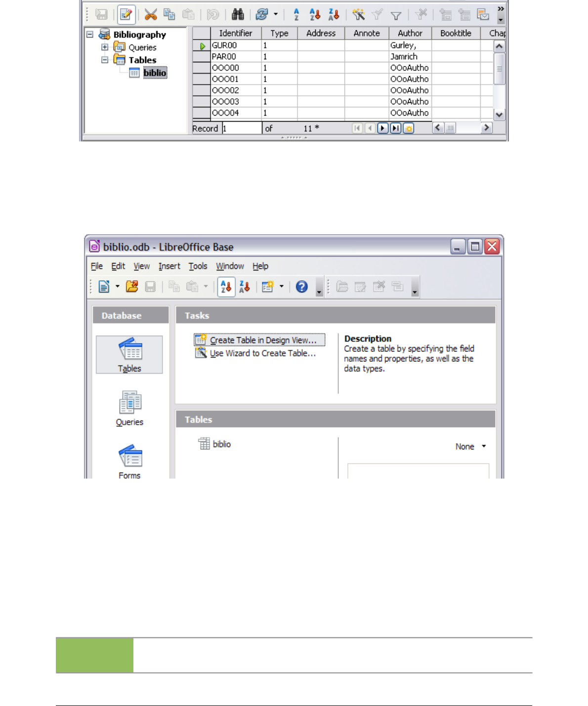The width and height of the screenshot is (588, 706).
Task: Click Sort Descending in Base toolbar
Action: [x=245, y=286]
